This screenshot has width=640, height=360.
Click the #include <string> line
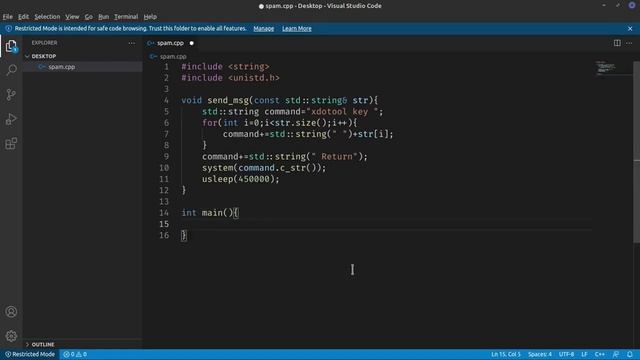point(225,67)
